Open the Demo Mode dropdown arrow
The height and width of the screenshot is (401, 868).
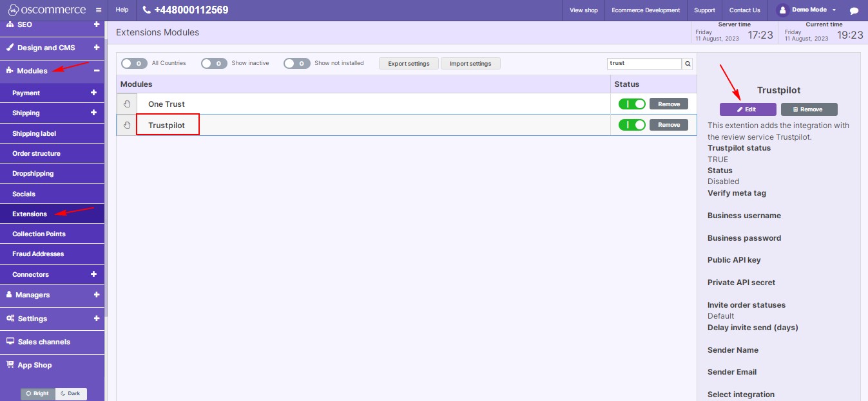point(834,10)
